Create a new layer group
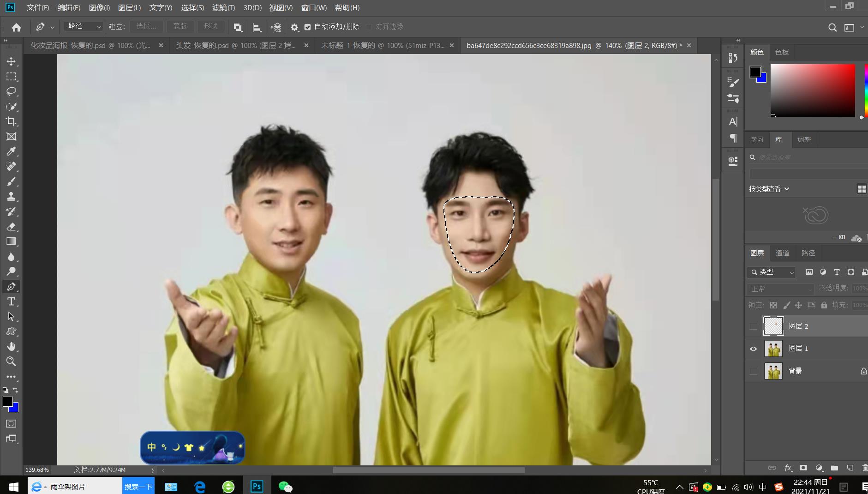Screen dimensions: 868x494 (x=834, y=468)
